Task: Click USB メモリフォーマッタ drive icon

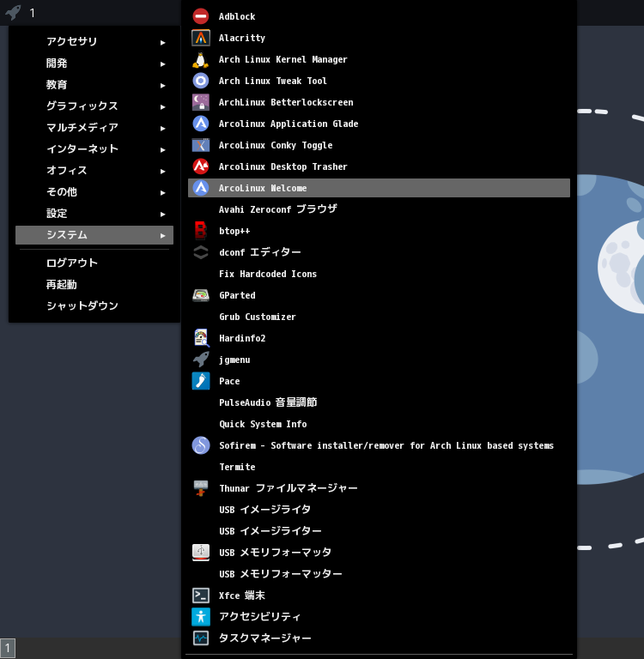Action: [x=201, y=553]
